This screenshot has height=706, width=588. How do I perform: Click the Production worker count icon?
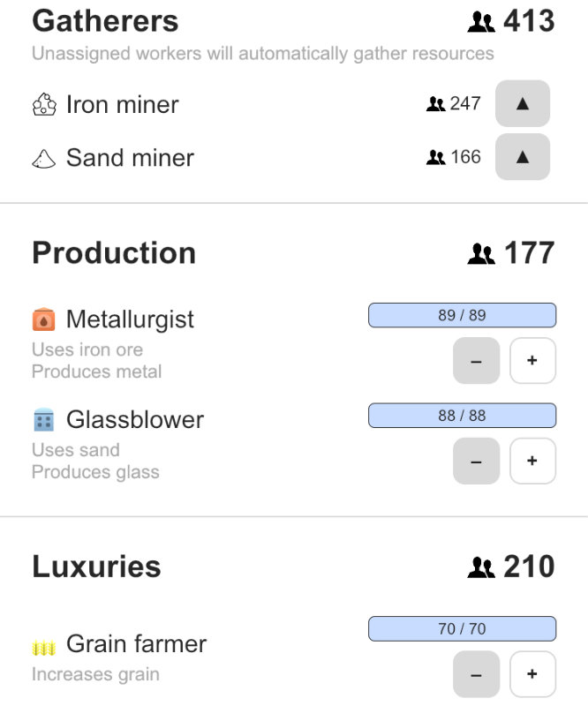(x=481, y=254)
